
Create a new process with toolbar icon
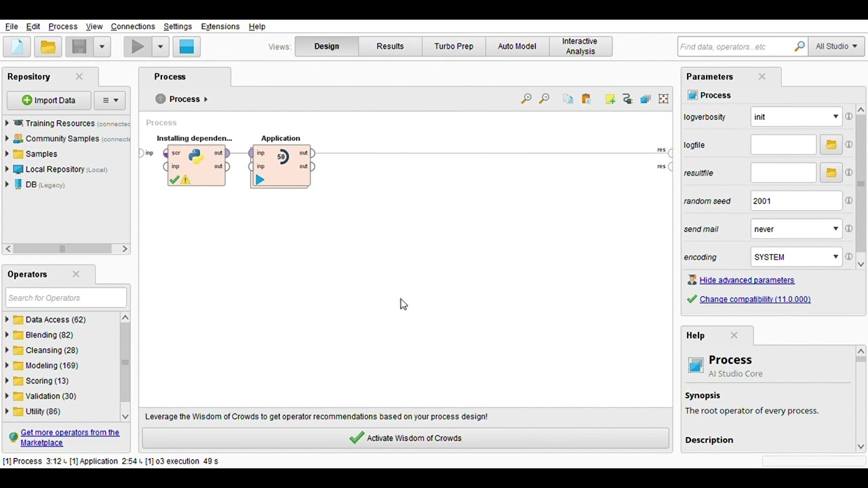coord(17,47)
